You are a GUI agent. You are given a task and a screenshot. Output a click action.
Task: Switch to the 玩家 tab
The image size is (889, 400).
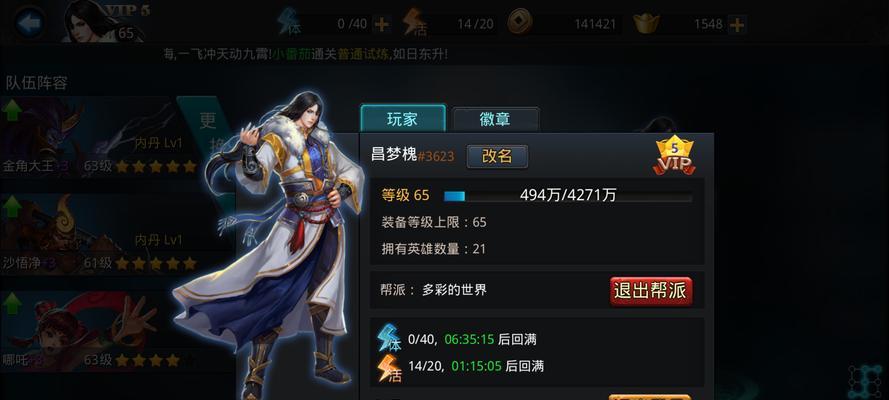(x=403, y=118)
